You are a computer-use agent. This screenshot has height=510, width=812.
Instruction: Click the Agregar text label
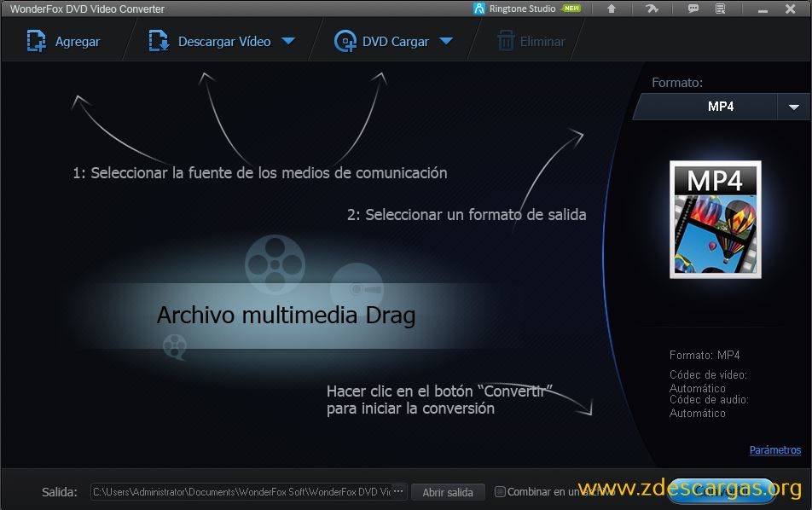pyautogui.click(x=78, y=42)
